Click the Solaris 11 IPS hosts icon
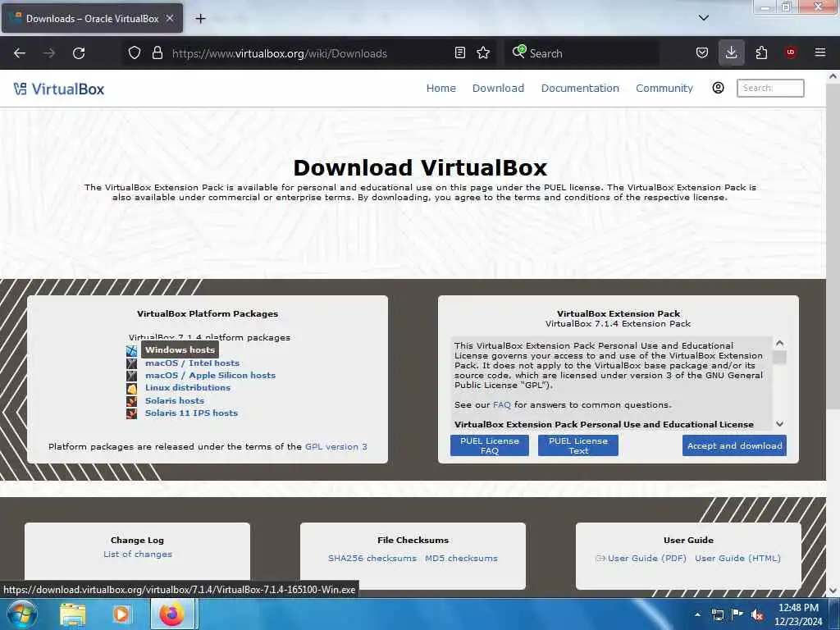840x630 pixels. coord(132,413)
